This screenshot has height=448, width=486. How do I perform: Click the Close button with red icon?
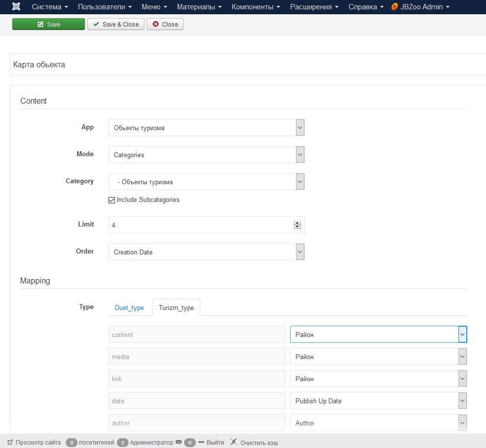click(x=165, y=24)
